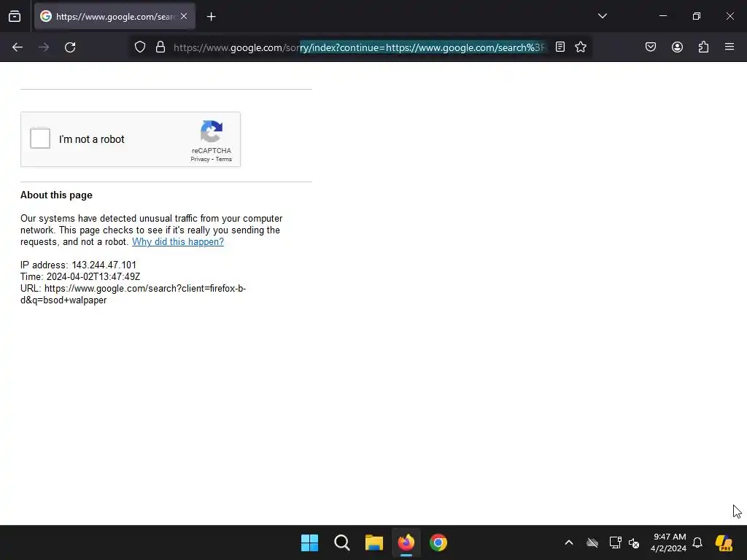Viewport: 747px width, 560px height.
Task: Open the network tray icon
Action: [x=615, y=542]
